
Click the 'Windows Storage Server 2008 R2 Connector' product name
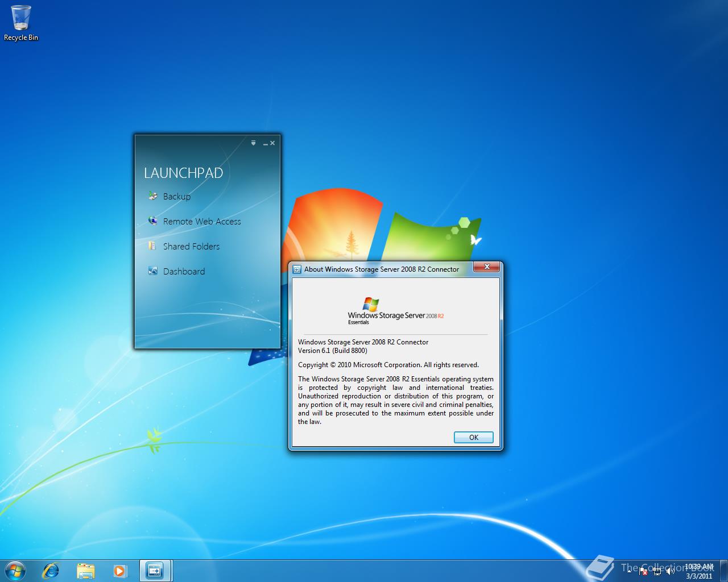click(363, 342)
